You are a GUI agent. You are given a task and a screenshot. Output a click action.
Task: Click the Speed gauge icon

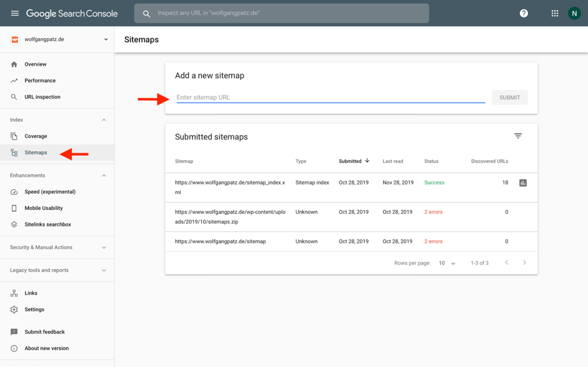14,192
